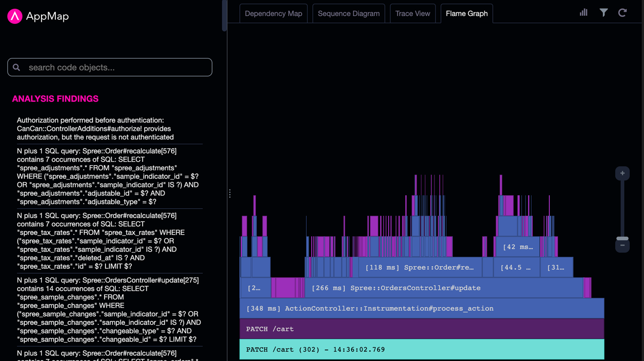Open the authorization before authentication finding
644x361 pixels.
point(95,128)
